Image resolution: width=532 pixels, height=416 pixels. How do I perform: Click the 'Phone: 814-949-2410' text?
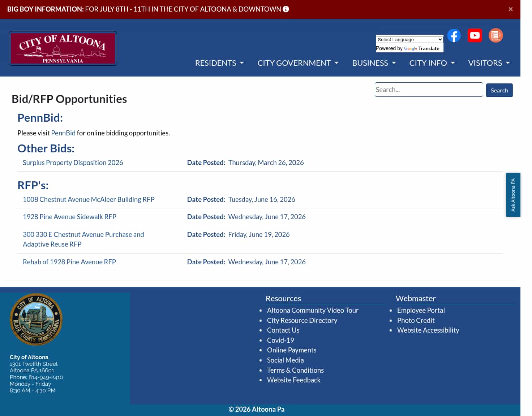click(x=36, y=377)
